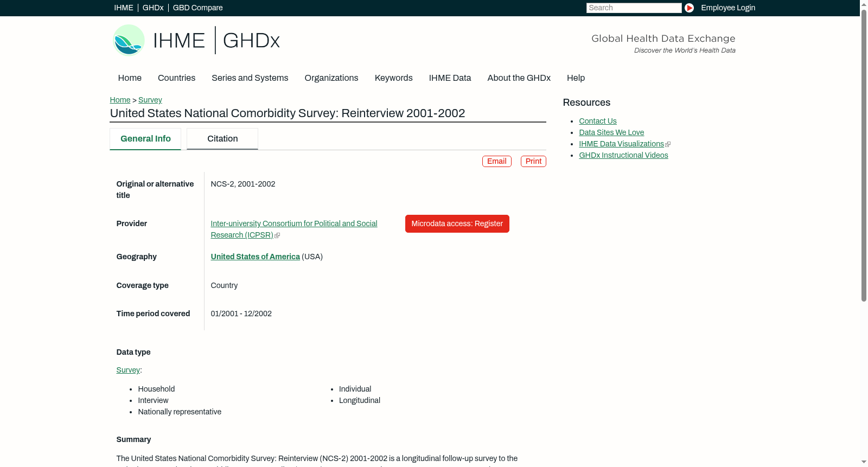
Task: Click the vertical page scrollbar thumb
Action: click(864, 155)
